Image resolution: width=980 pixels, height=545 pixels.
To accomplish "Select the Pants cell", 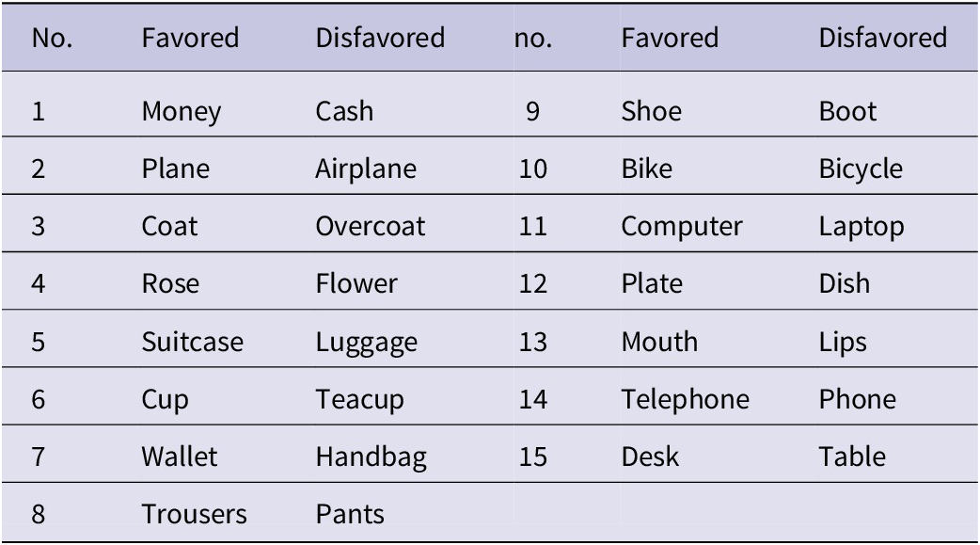I will [x=350, y=514].
